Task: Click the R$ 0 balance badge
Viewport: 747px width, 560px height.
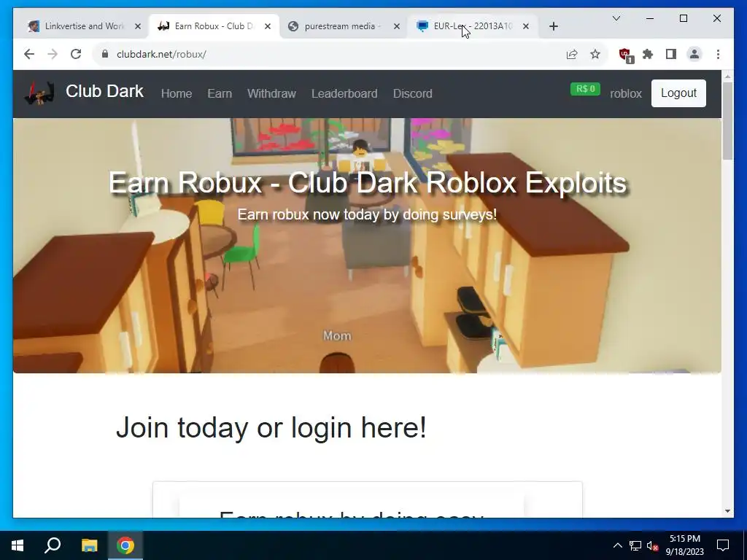Action: (x=585, y=89)
